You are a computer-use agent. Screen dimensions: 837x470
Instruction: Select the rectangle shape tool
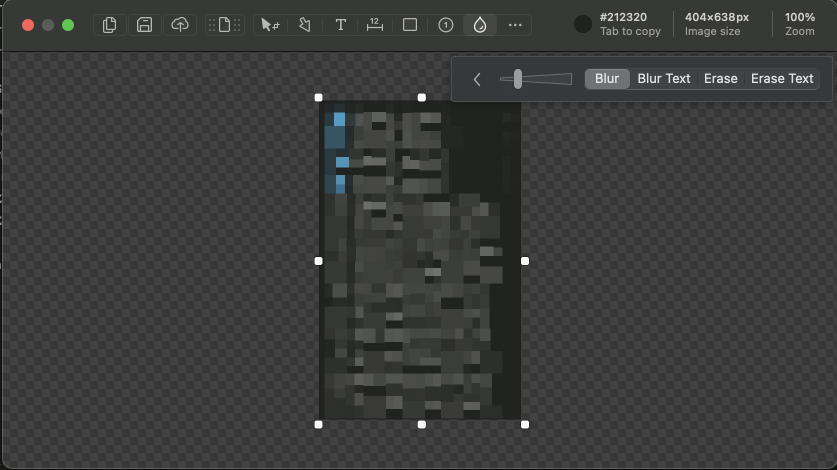410,25
